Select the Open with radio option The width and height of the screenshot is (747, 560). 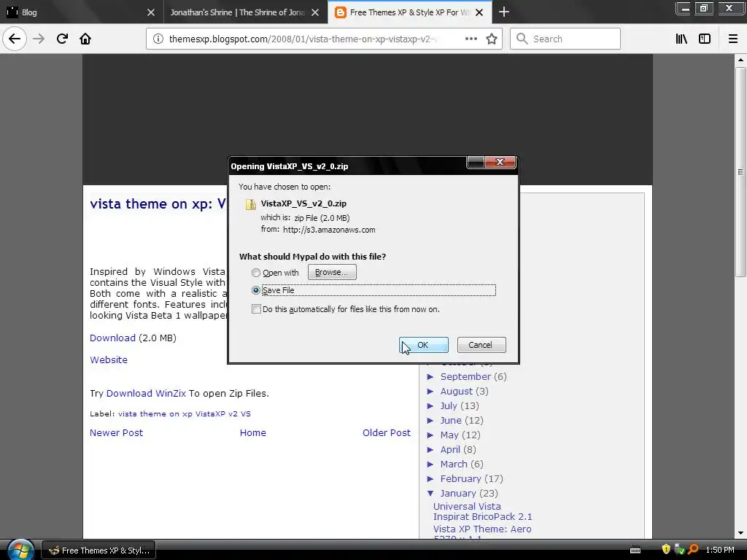pyautogui.click(x=256, y=273)
